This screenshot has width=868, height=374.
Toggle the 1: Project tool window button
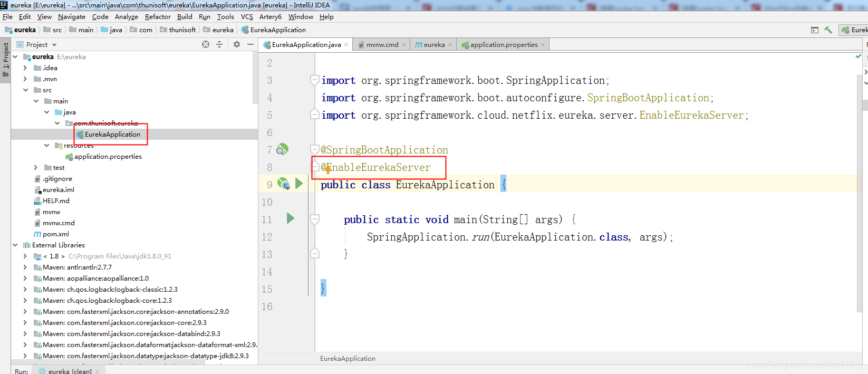click(6, 60)
